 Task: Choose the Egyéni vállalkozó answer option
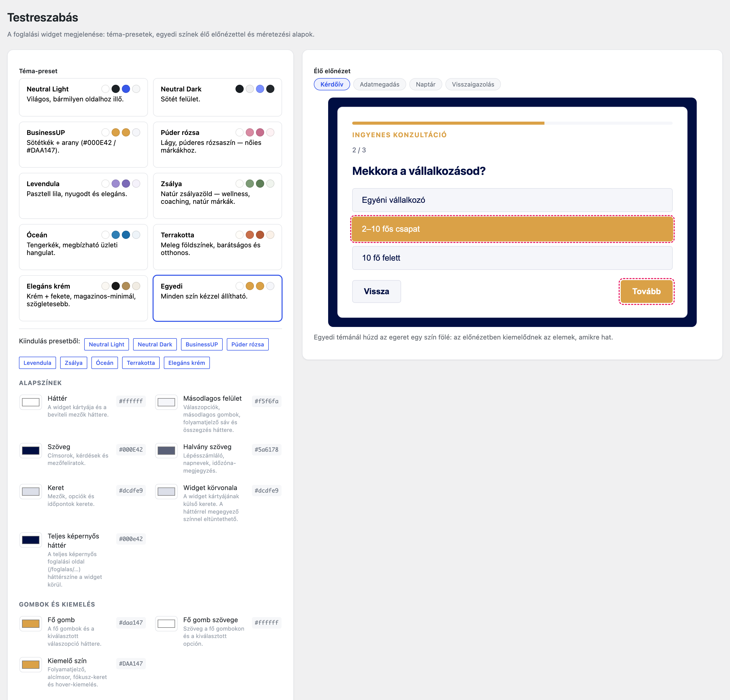(x=512, y=200)
